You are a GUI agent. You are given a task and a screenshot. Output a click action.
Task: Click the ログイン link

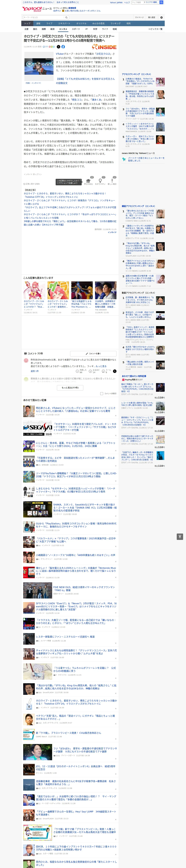(57, 11)
